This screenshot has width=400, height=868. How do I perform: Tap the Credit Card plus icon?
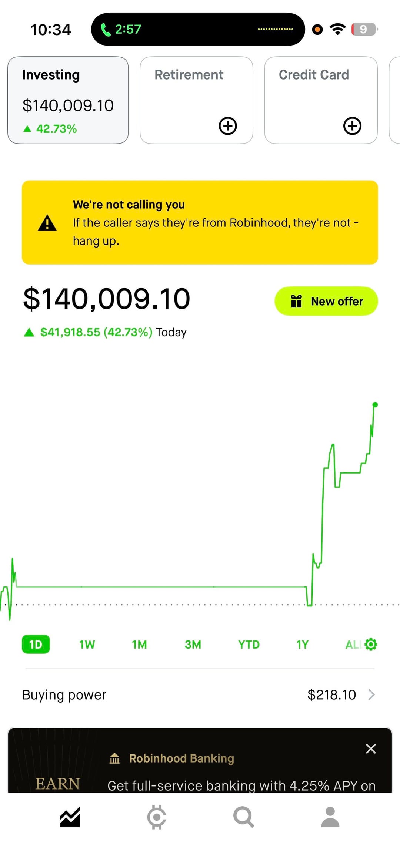tap(352, 126)
